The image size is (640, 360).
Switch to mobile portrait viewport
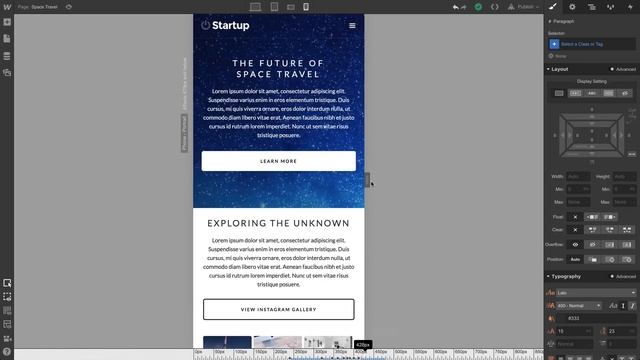tap(306, 7)
